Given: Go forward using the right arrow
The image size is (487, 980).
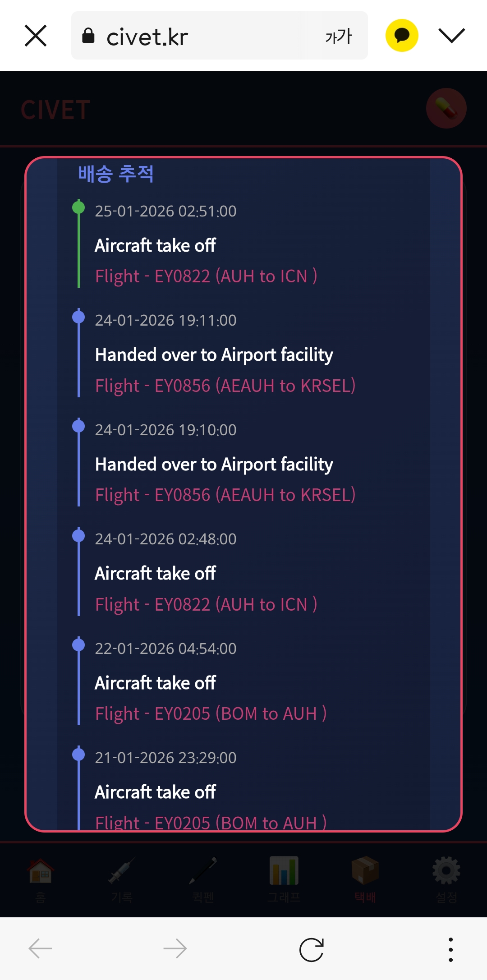Looking at the screenshot, I should tap(175, 948).
